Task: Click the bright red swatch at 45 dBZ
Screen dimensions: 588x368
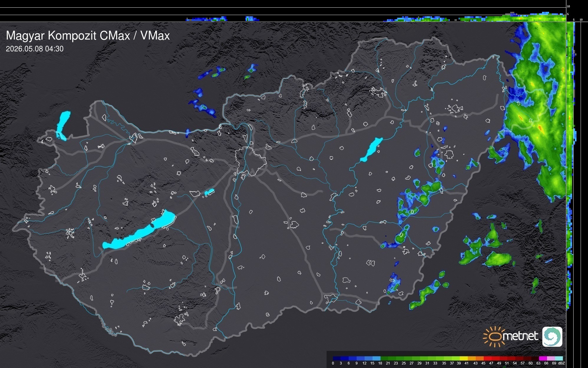Action: 487,358
